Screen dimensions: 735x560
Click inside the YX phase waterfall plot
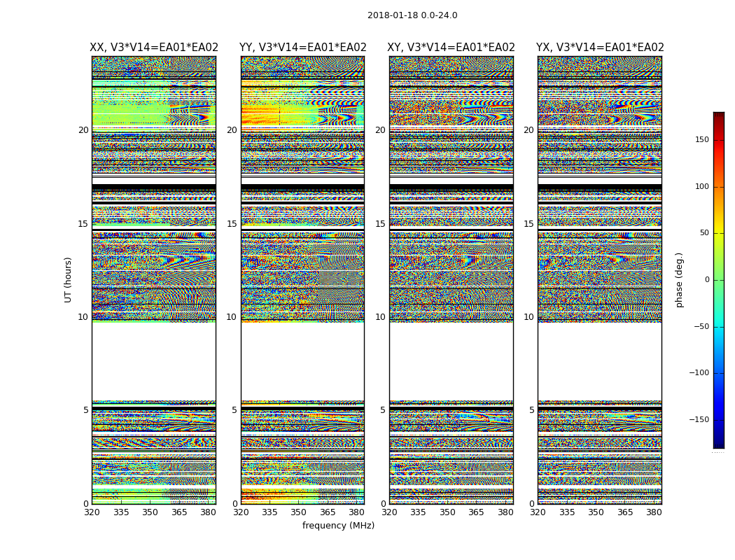[x=600, y=280]
